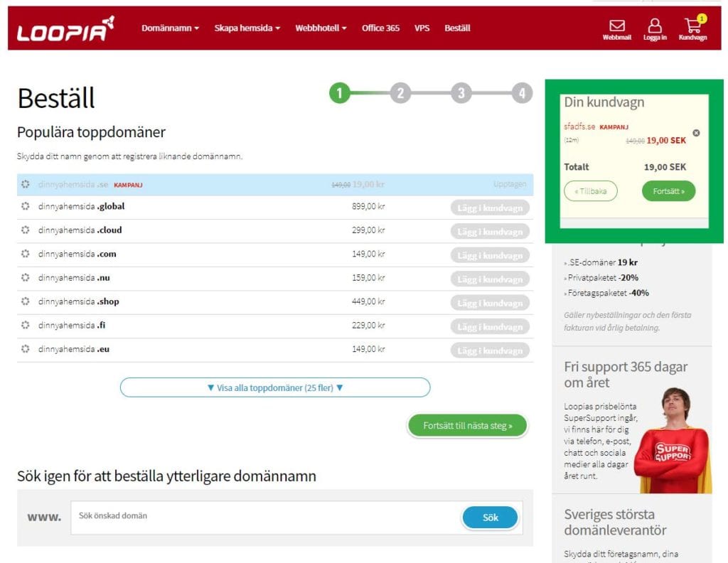
Task: Click the 299,00 kr price
Action: (368, 230)
